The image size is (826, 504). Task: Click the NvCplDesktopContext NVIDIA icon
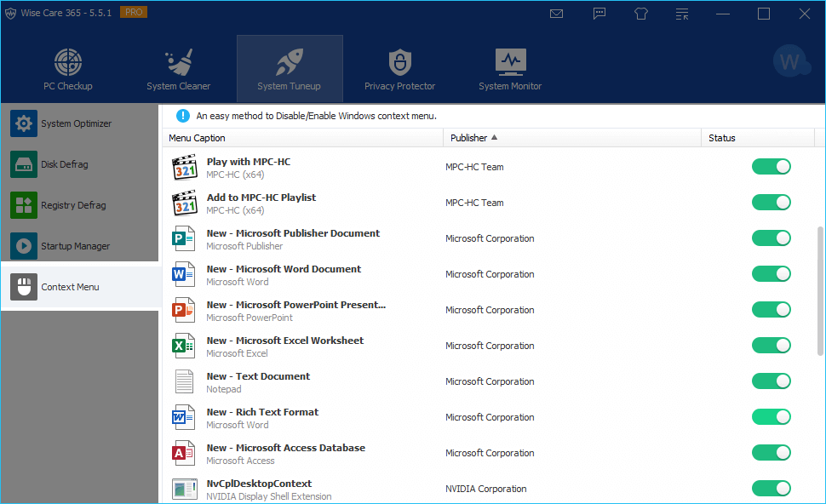point(185,490)
